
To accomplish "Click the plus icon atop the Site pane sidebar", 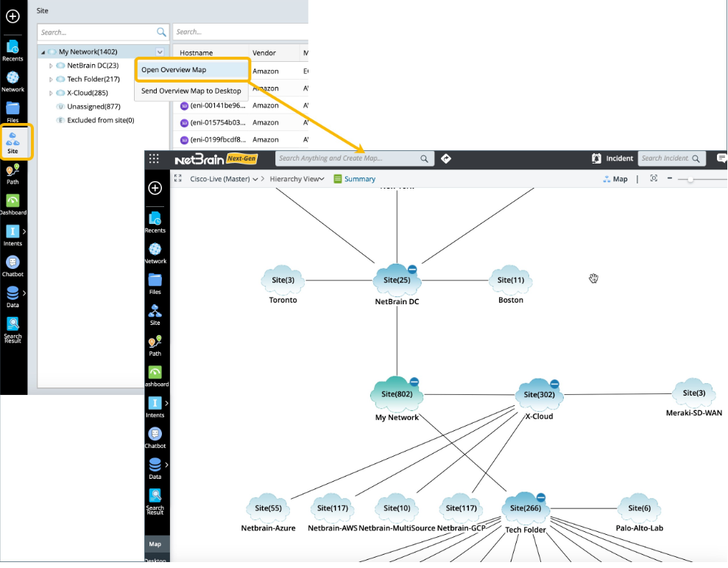I will pyautogui.click(x=13, y=16).
